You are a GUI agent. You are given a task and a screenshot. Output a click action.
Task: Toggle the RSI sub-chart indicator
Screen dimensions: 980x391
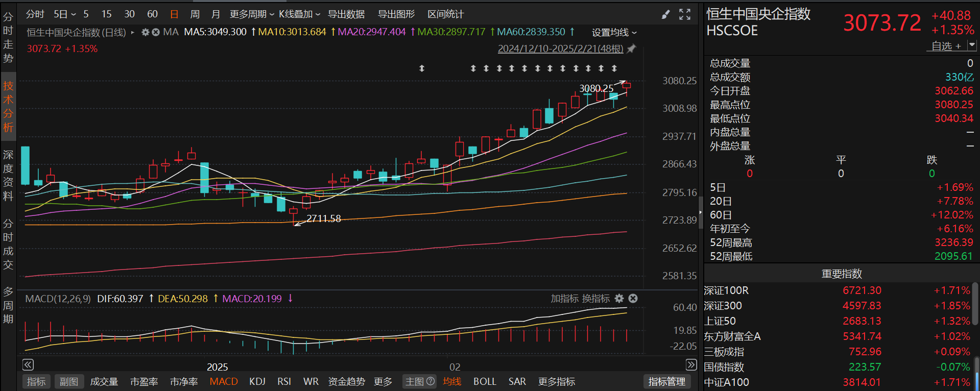[284, 381]
